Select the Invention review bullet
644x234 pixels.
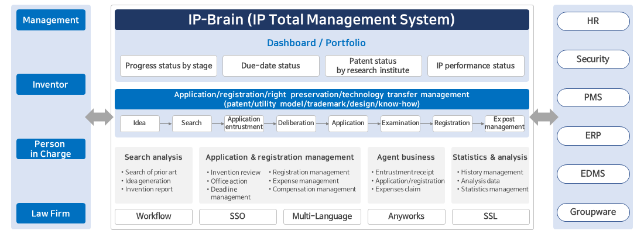234,173
